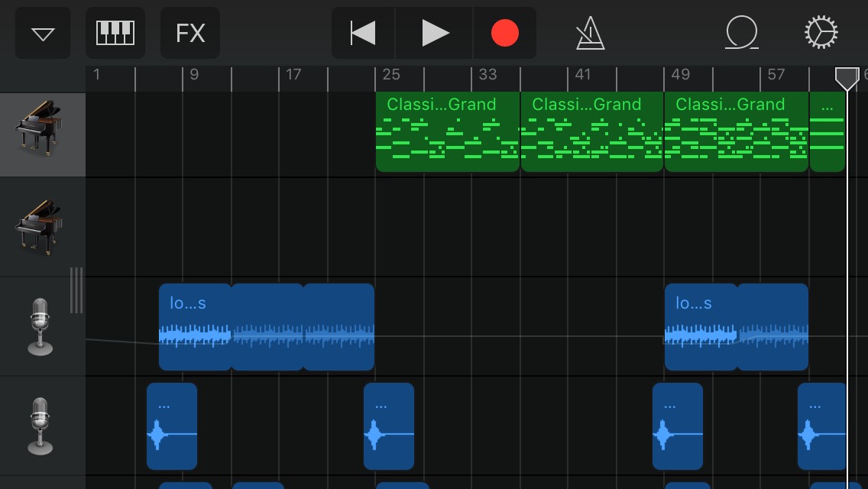868x489 pixels.
Task: Select the short audio clip near bar 24
Action: pos(389,426)
